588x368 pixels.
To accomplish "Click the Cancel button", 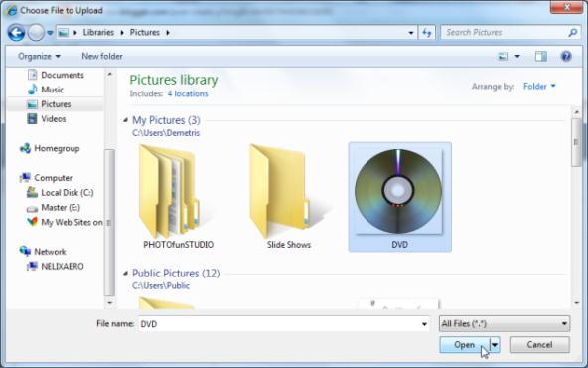I will (x=539, y=345).
